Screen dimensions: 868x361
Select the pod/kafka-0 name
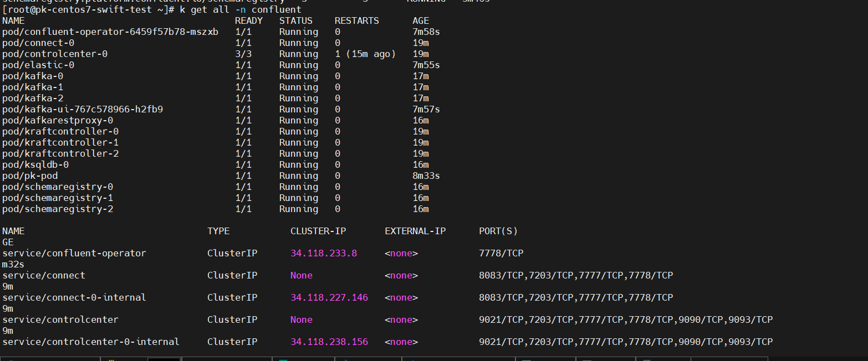33,76
